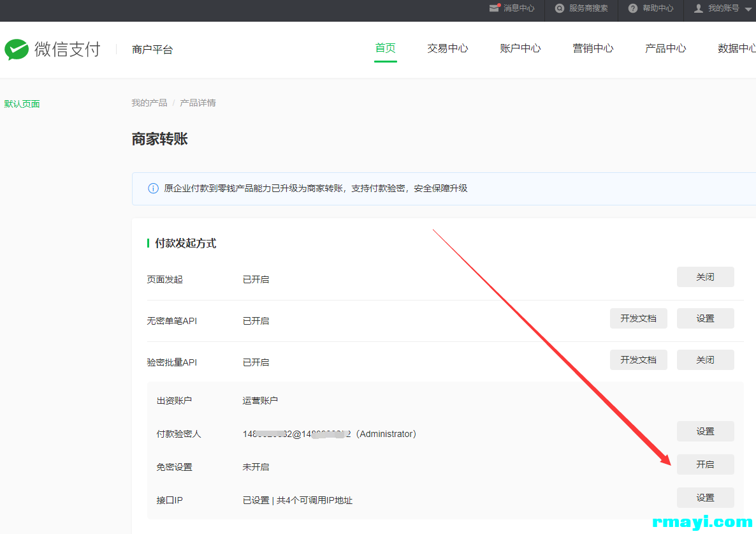
Task: Open 帮助中心 in the top bar
Action: click(658, 8)
